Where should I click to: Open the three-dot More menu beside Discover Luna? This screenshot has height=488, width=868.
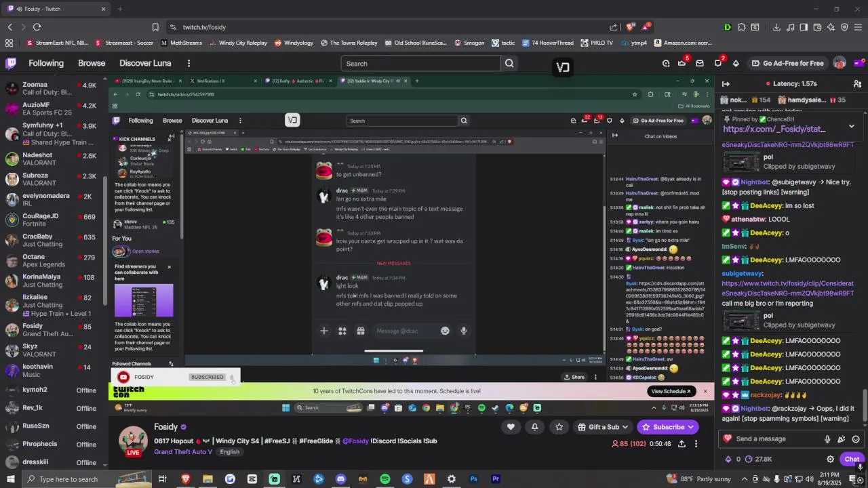coord(189,63)
